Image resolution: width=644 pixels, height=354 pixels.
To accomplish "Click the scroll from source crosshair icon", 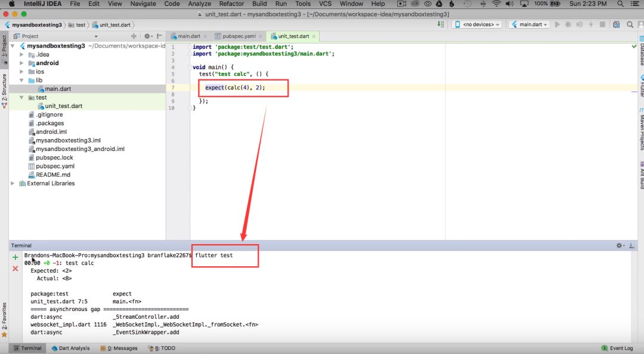I will click(134, 36).
